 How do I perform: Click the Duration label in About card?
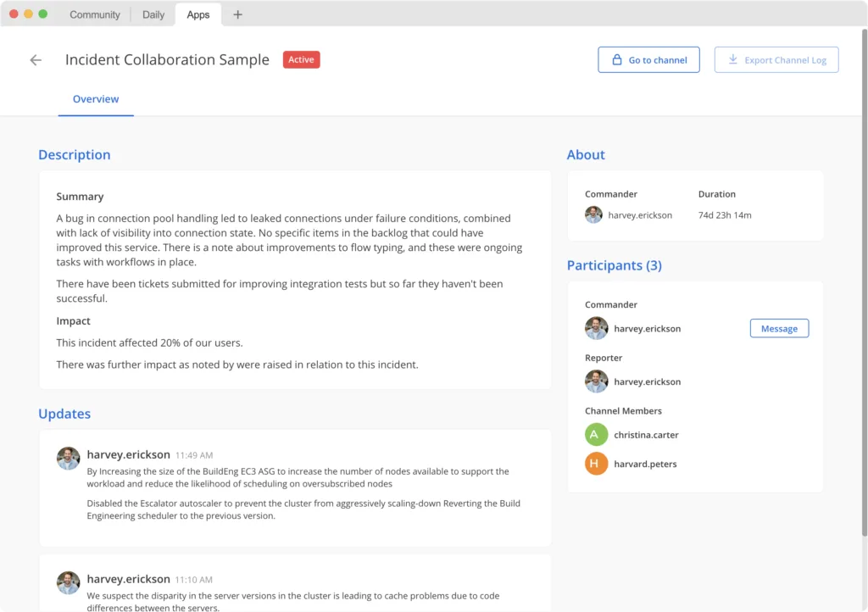click(716, 194)
